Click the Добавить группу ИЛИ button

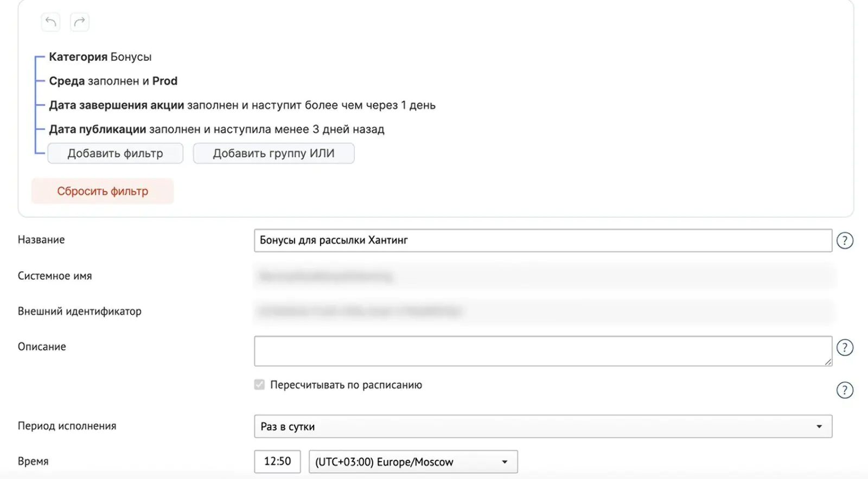(x=273, y=154)
